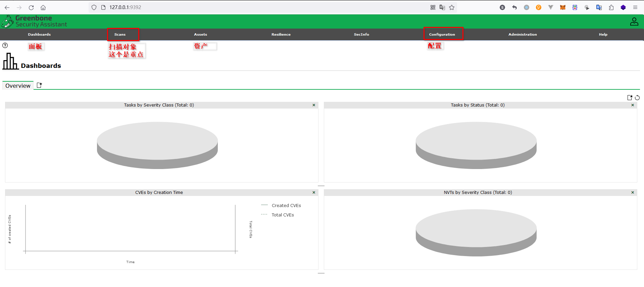644x287 pixels.
Task: Expand the Assets menu
Action: [200, 34]
